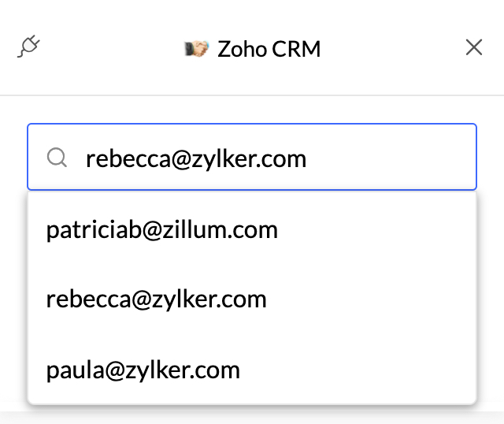Click the middle suggestion rebecca@zylker.com
This screenshot has width=504, height=424.
tap(157, 299)
